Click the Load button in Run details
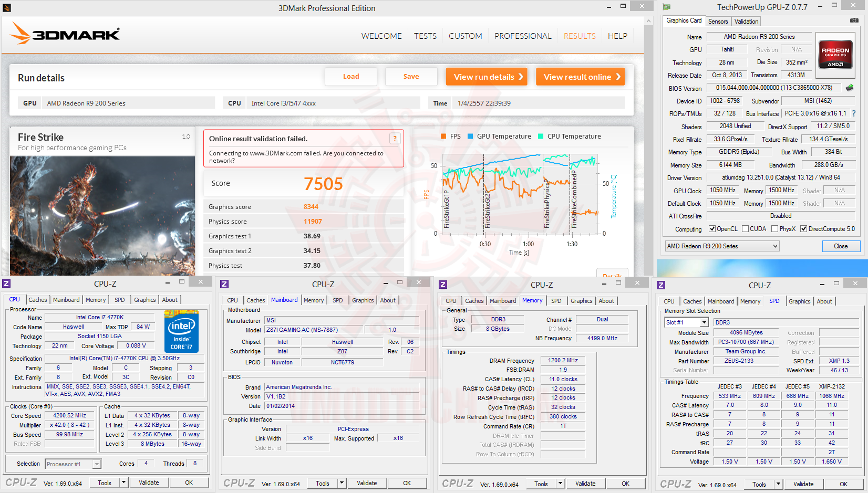 coord(351,77)
